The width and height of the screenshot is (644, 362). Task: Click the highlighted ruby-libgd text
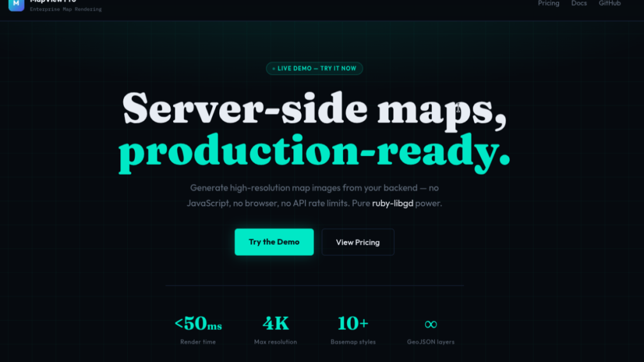(x=392, y=204)
